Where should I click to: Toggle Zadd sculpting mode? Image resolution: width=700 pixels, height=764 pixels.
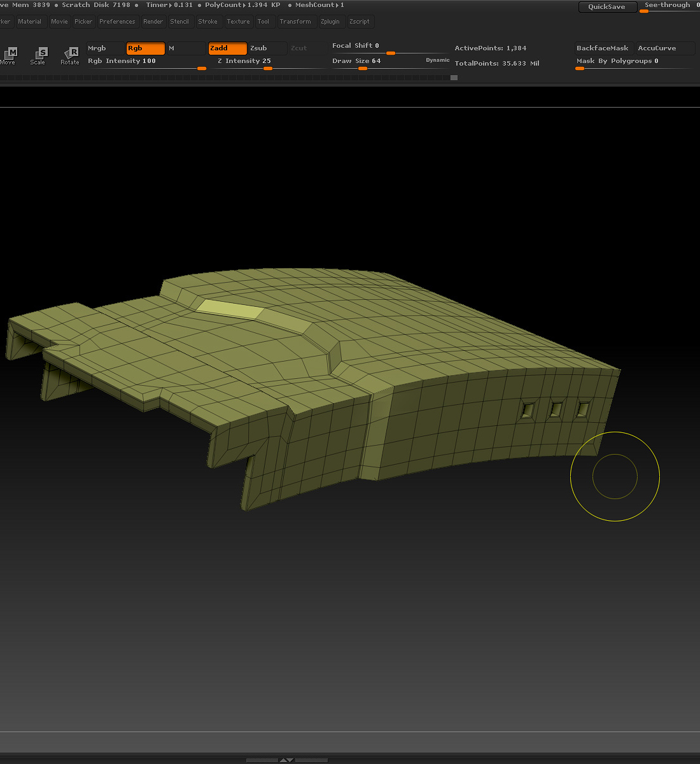pyautogui.click(x=227, y=48)
